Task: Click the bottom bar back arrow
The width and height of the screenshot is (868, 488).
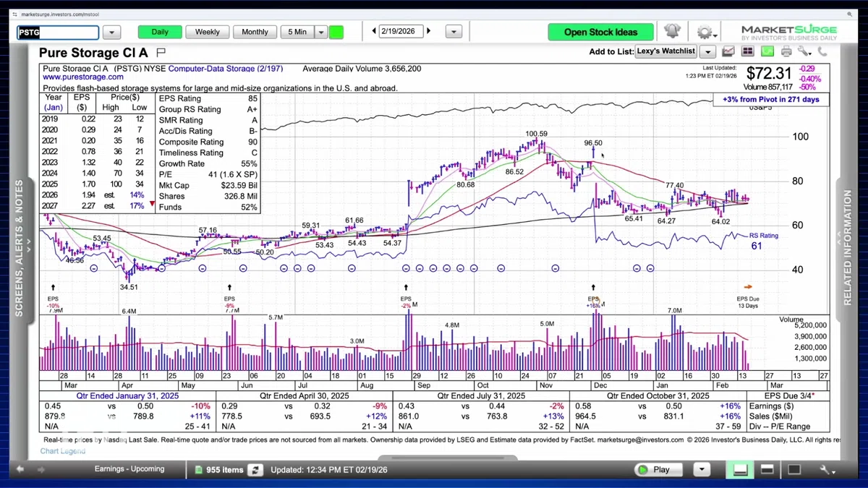Action: (21, 469)
